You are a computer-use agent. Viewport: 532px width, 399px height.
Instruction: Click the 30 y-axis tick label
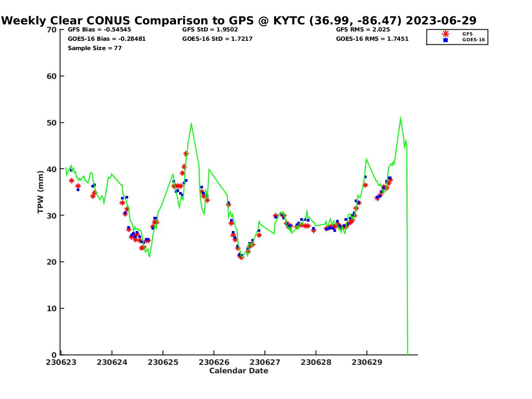52,215
